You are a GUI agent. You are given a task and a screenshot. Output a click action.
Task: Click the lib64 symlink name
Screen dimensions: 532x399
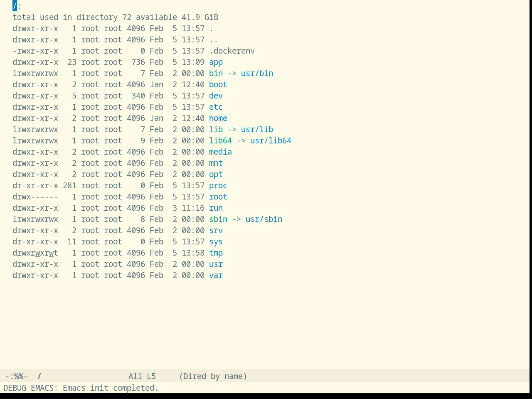220,141
